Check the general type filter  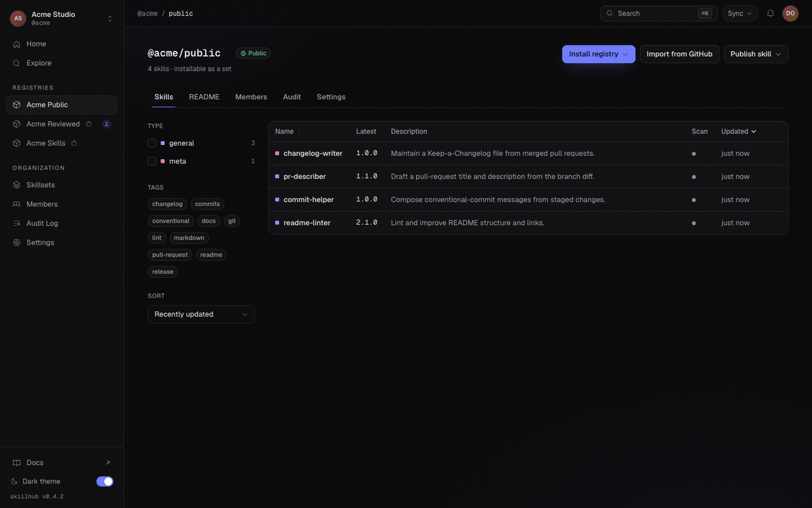(x=152, y=143)
